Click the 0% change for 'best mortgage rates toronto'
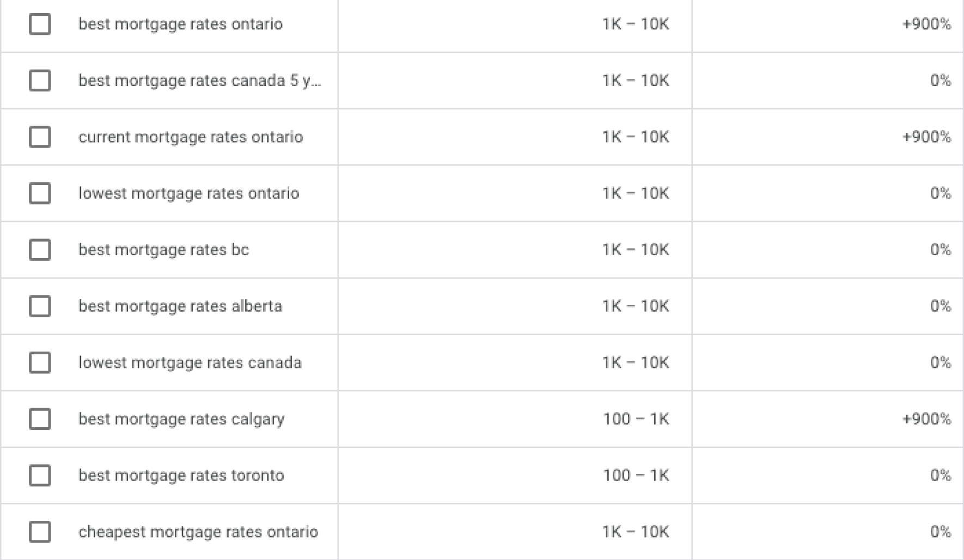The height and width of the screenshot is (560, 964). click(940, 475)
